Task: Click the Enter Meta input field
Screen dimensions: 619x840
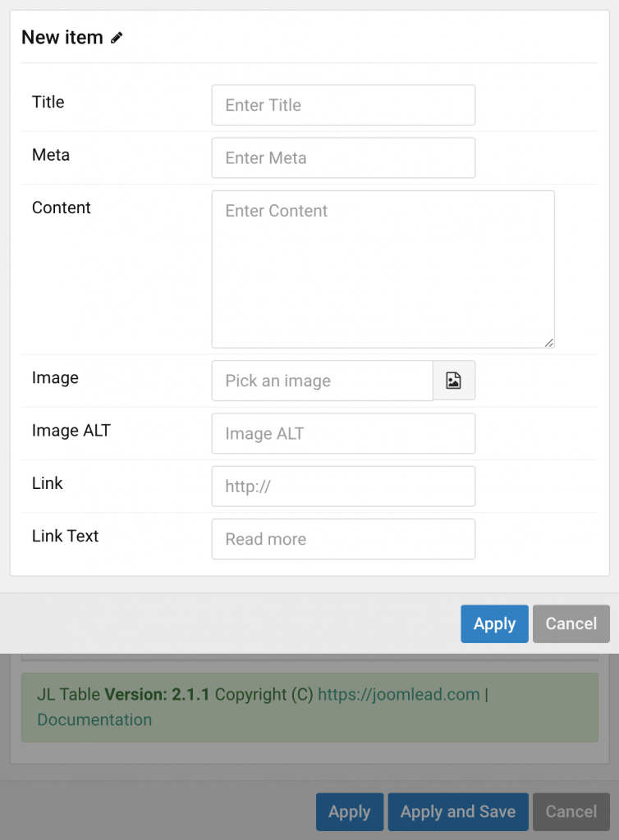Action: pyautogui.click(x=343, y=157)
